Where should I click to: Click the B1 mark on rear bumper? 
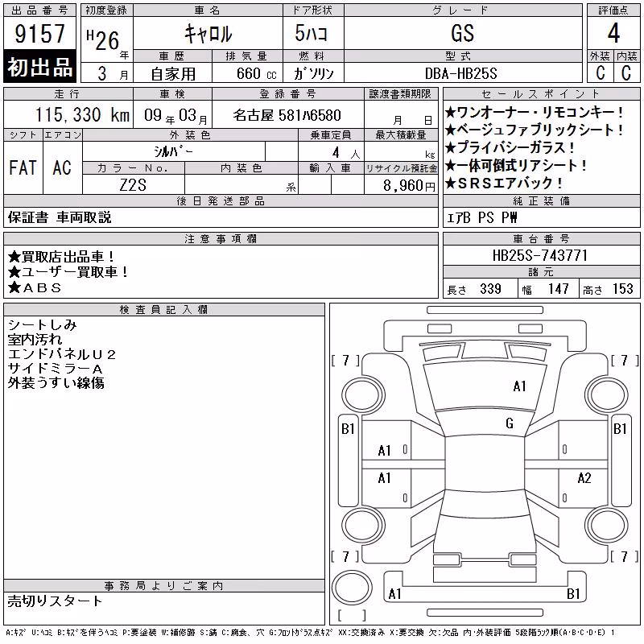(x=573, y=594)
